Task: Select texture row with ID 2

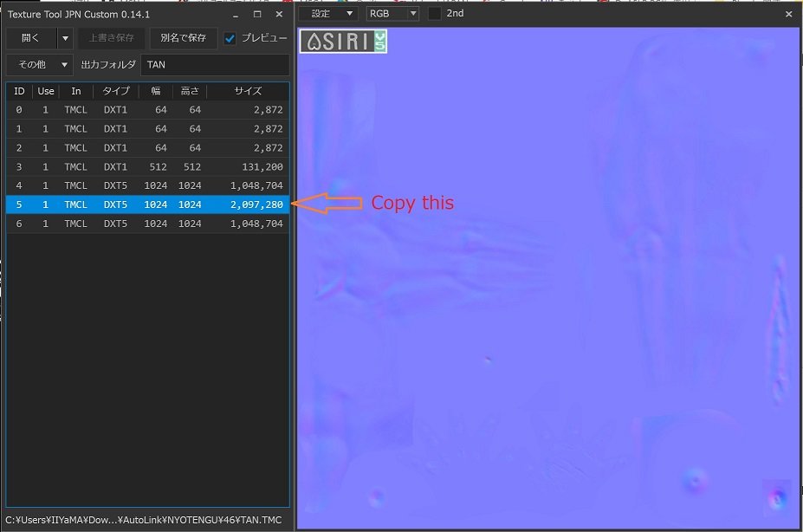Action: point(147,147)
